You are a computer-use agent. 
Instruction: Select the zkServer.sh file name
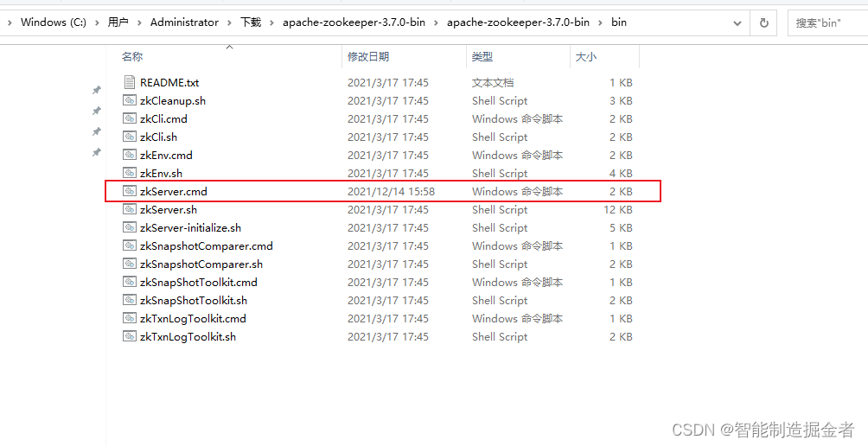(169, 210)
